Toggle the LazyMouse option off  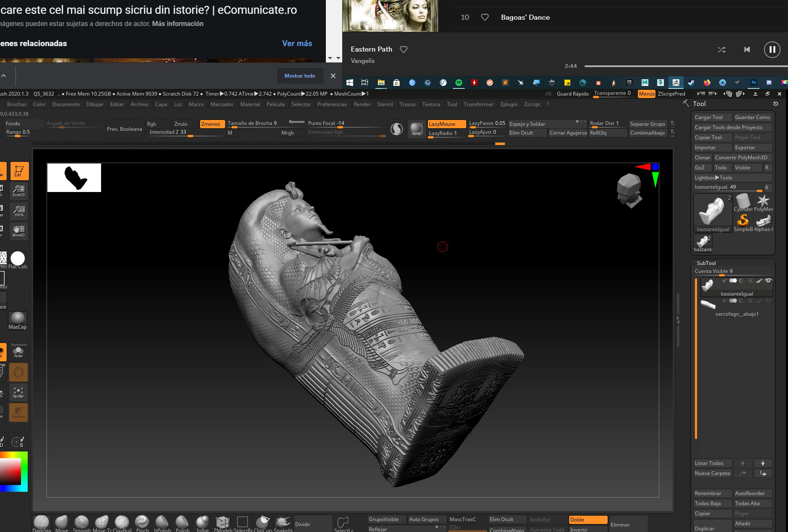(x=446, y=124)
